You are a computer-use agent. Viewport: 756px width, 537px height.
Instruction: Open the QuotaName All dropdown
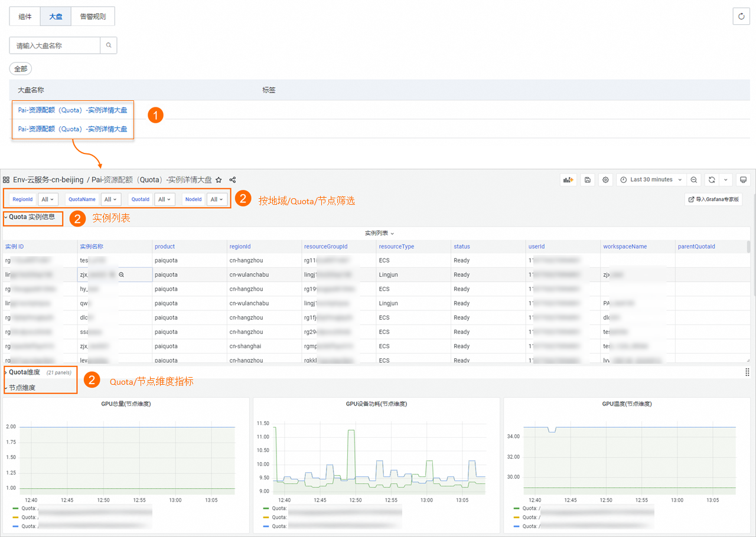pos(111,199)
